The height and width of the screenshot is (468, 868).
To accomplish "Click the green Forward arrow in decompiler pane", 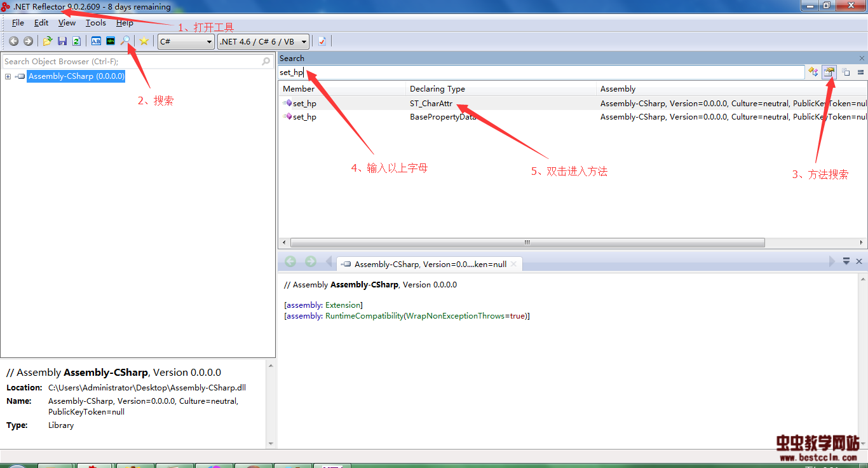I will coord(311,262).
